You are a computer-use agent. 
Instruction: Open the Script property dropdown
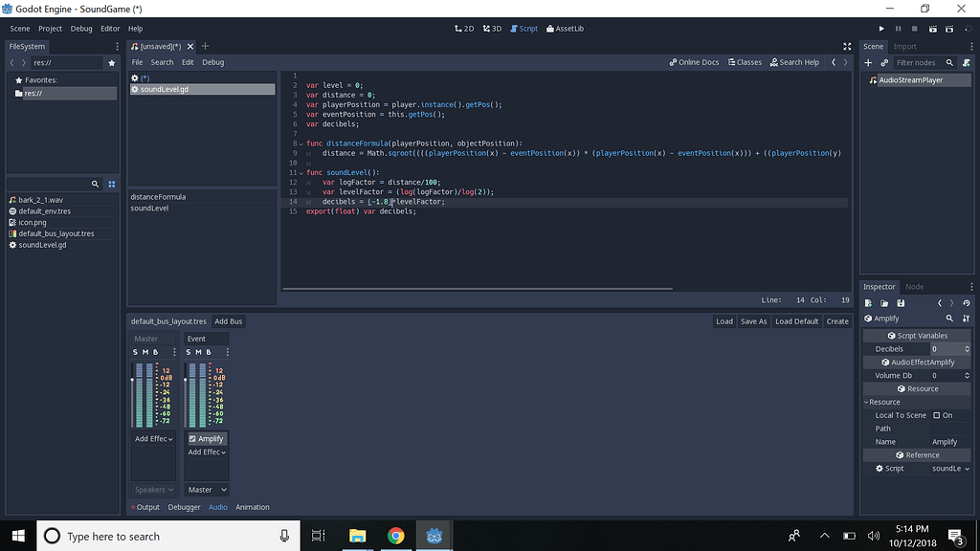click(x=950, y=469)
